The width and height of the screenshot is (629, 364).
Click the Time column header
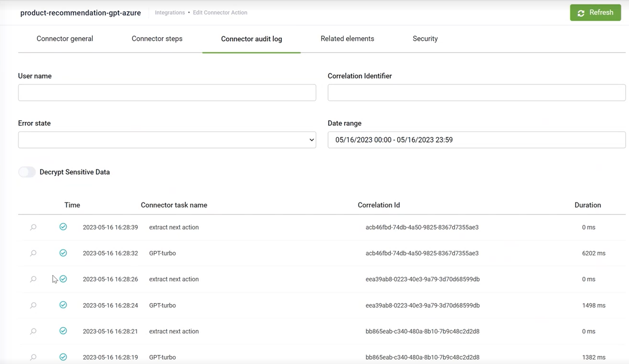[x=72, y=205]
